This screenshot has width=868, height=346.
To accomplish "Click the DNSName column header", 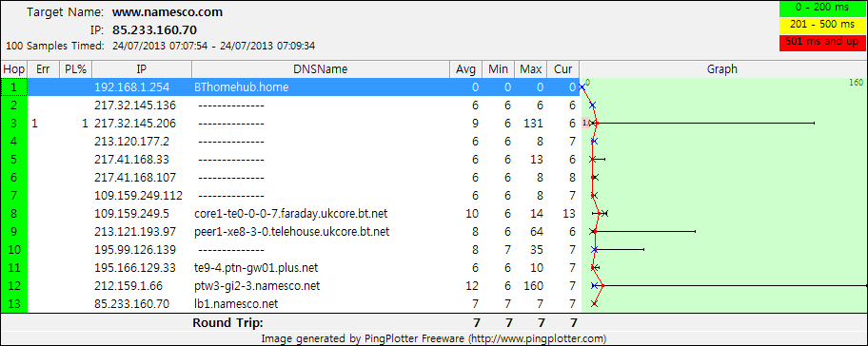I will [x=321, y=69].
